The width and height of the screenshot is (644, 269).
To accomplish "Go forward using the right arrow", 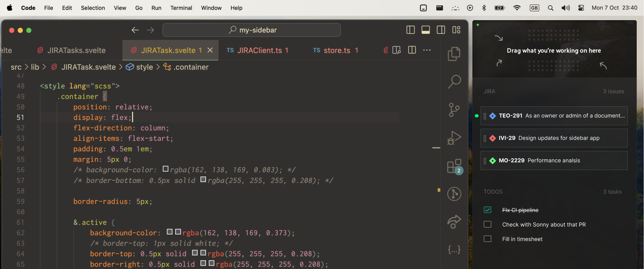I will coord(151,30).
